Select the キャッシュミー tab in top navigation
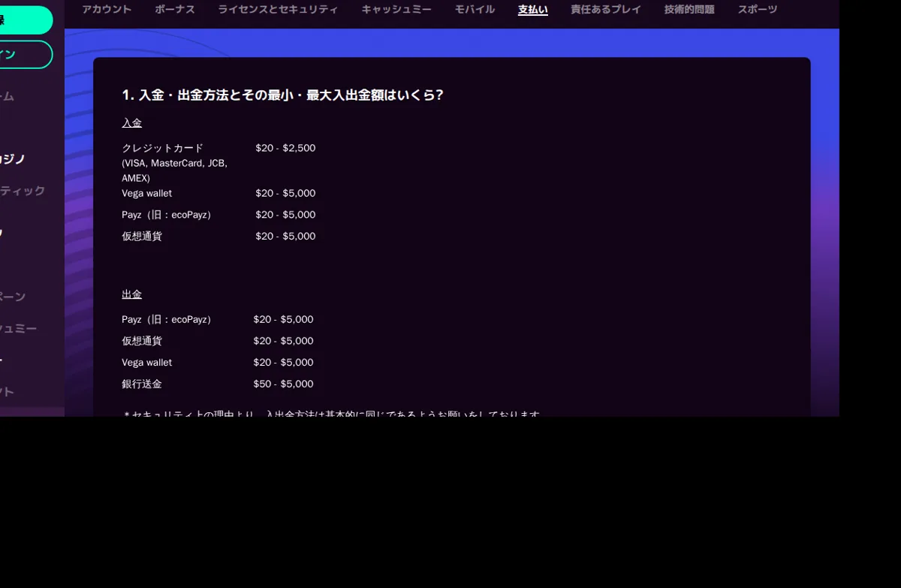901x588 pixels. pyautogui.click(x=396, y=10)
